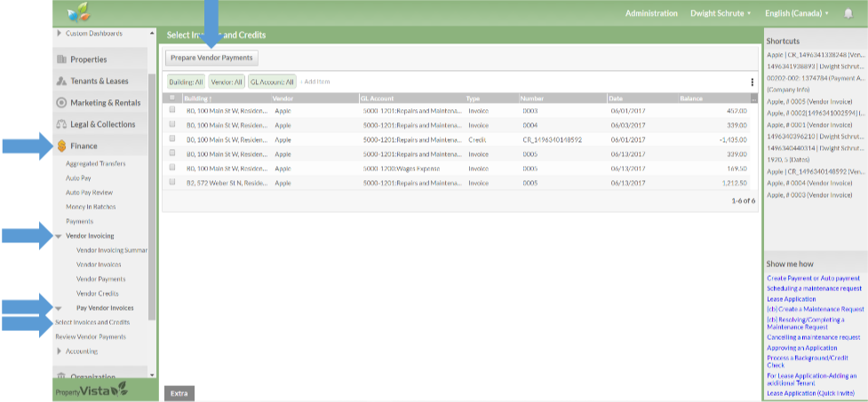Collapse the Vendor Invoicing tree section
The image size is (868, 402).
tap(58, 236)
